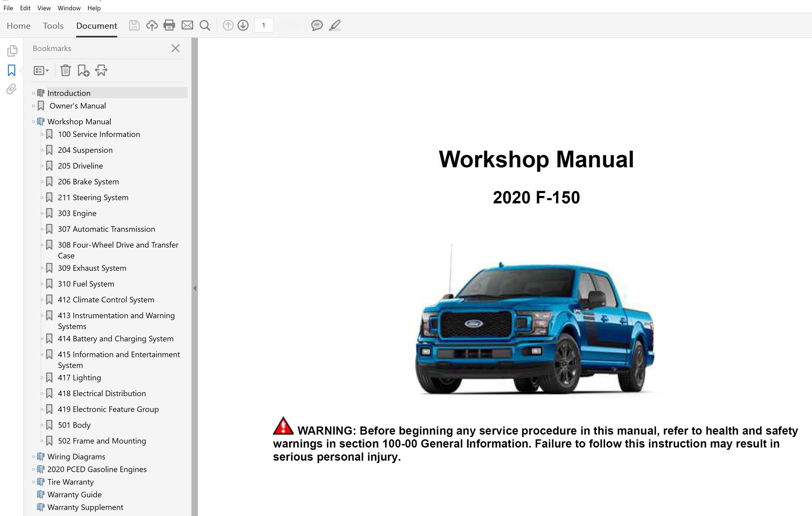Toggle the Bookmarks panel visibility

pos(12,70)
